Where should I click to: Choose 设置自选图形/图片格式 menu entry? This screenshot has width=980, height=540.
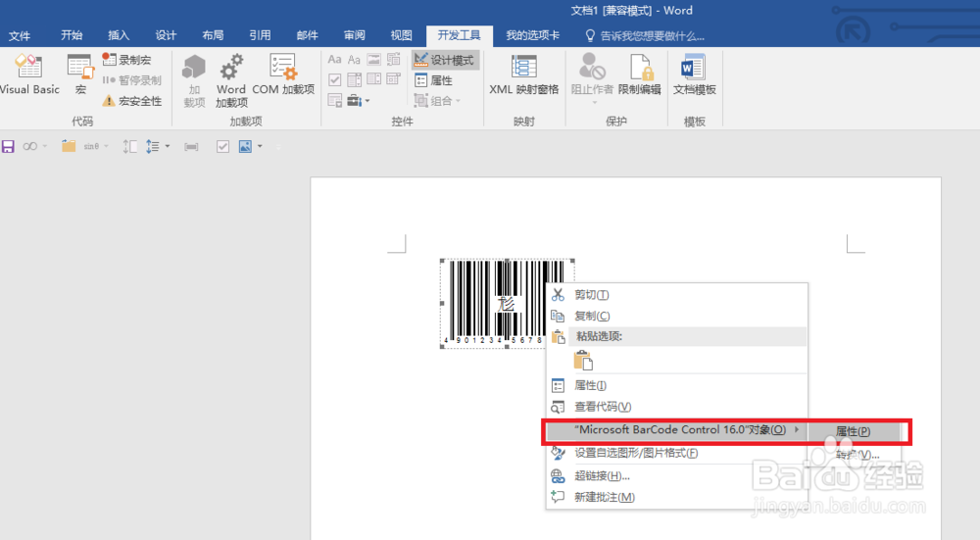tap(677, 453)
